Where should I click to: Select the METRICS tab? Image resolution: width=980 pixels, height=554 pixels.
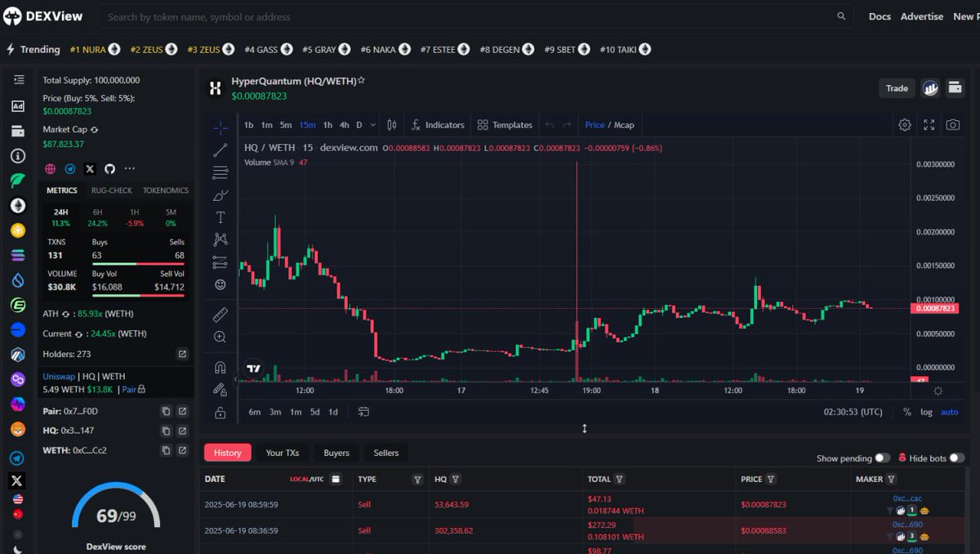[x=62, y=190]
